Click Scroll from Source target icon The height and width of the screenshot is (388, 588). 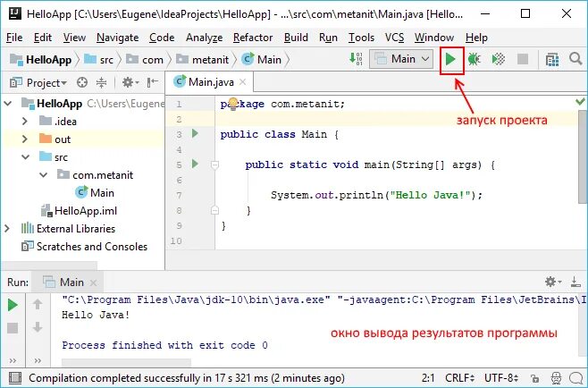point(81,82)
